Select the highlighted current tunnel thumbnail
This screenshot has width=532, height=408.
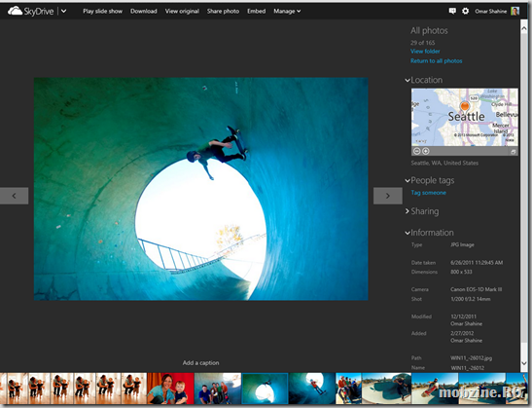click(265, 389)
